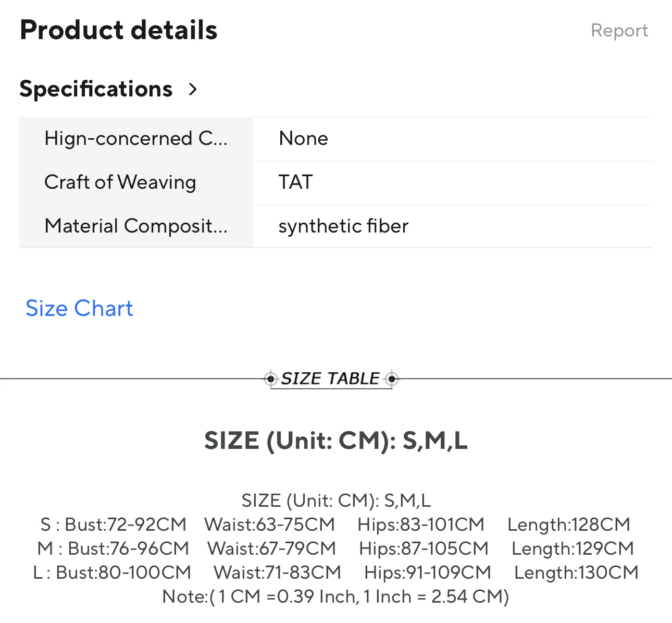Click the S size Hips 83-101CM text
672x623 pixels.
point(421,524)
